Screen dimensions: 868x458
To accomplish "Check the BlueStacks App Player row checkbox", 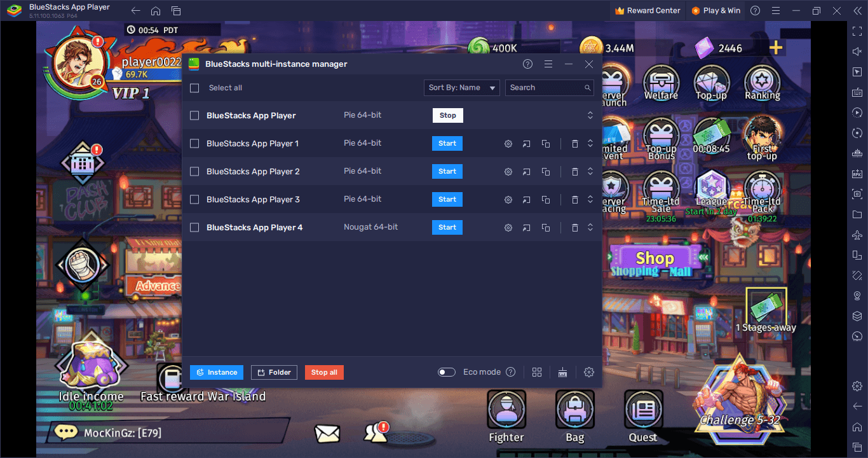I will click(x=194, y=116).
